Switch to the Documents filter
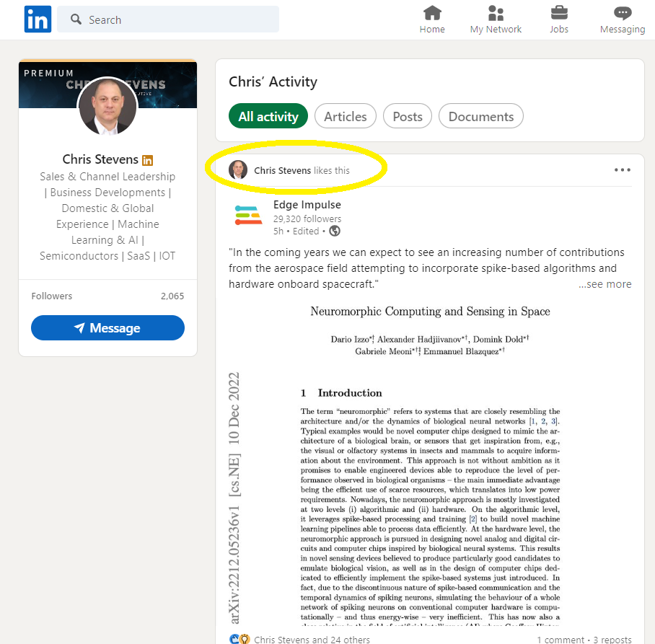Image resolution: width=655 pixels, height=644 pixels. coord(481,116)
